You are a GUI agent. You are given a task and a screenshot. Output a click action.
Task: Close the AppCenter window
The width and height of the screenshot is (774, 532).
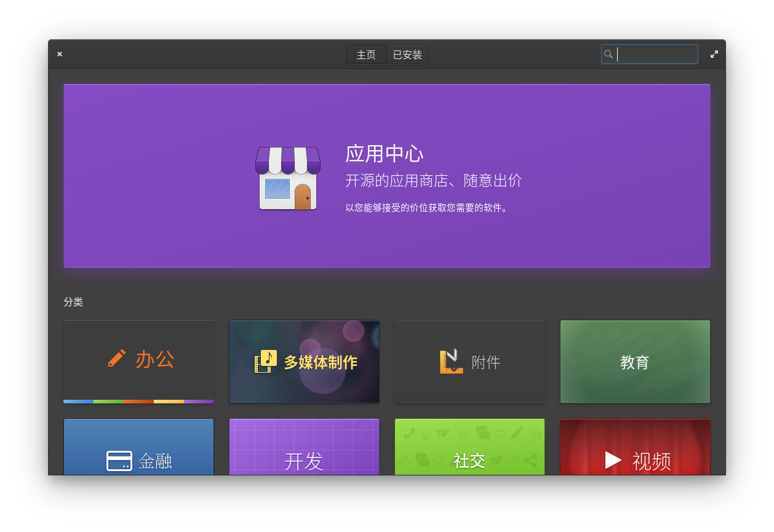pos(60,54)
